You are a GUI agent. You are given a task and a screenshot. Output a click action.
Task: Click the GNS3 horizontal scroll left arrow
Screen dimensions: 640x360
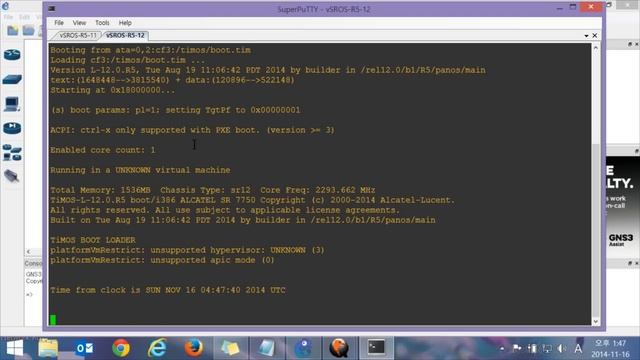click(x=29, y=251)
